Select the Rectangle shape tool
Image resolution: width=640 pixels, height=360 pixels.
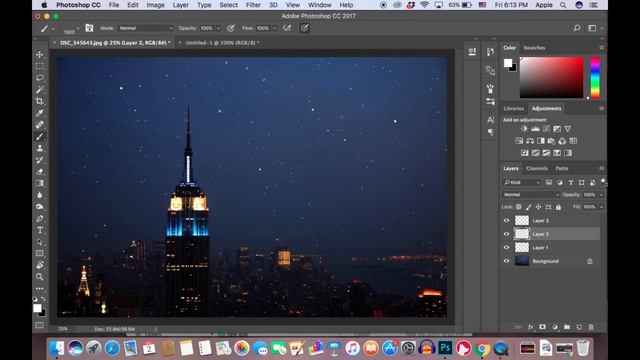[x=40, y=253]
